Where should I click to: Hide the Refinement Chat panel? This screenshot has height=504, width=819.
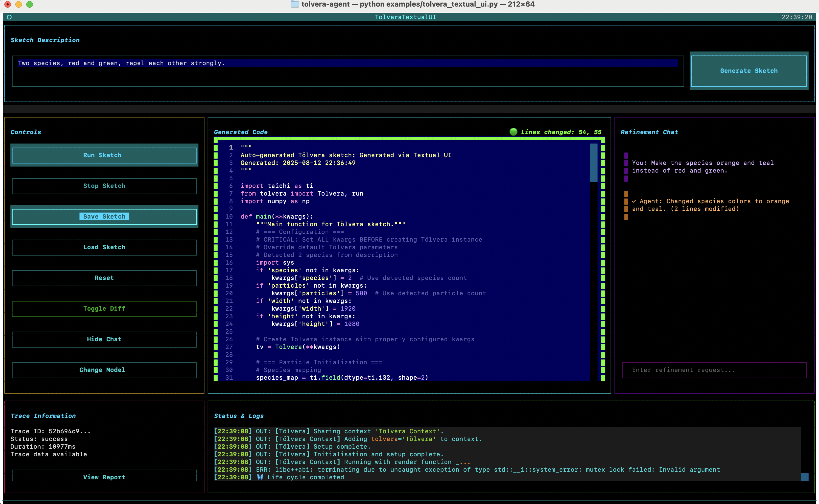(x=104, y=339)
